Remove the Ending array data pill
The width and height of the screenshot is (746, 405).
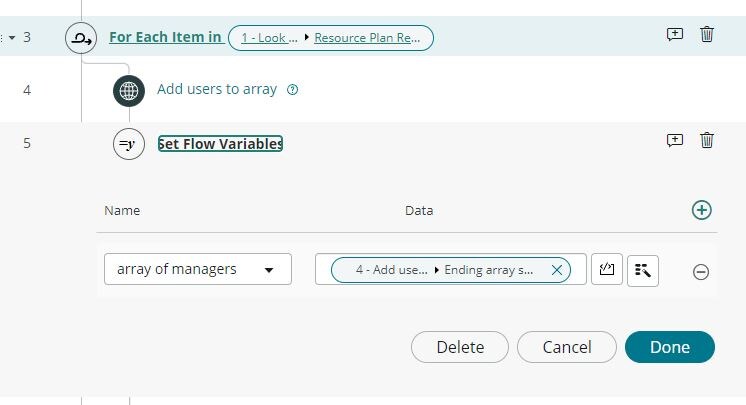click(557, 270)
